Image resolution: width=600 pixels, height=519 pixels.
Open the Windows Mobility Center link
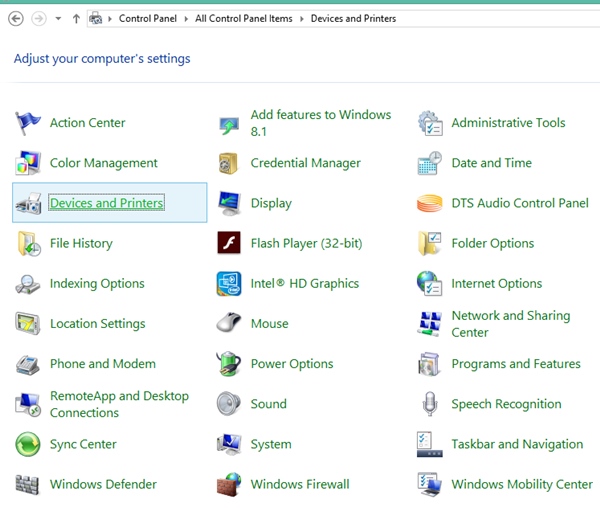[x=522, y=485]
